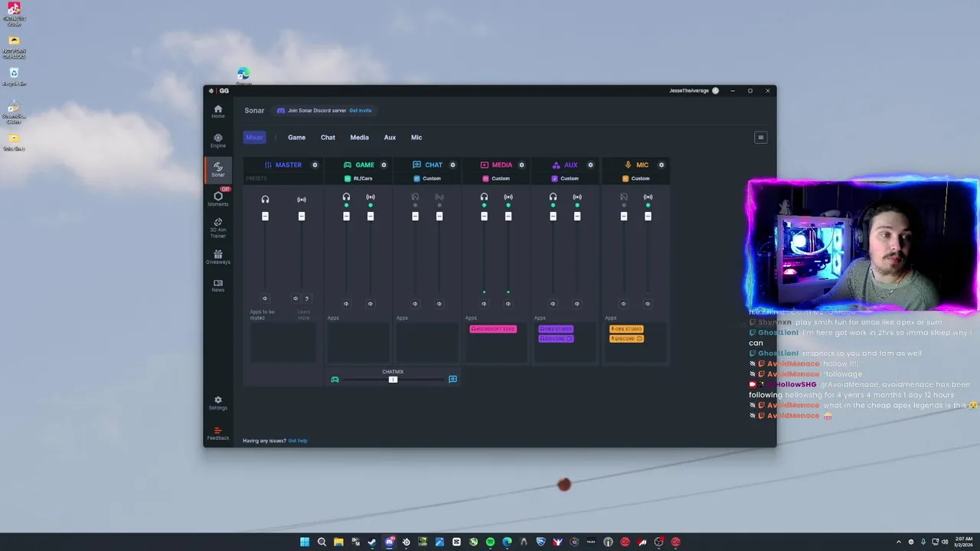Open the MEDIA Custom preset dropdown
This screenshot has height=551, width=980.
click(496, 178)
